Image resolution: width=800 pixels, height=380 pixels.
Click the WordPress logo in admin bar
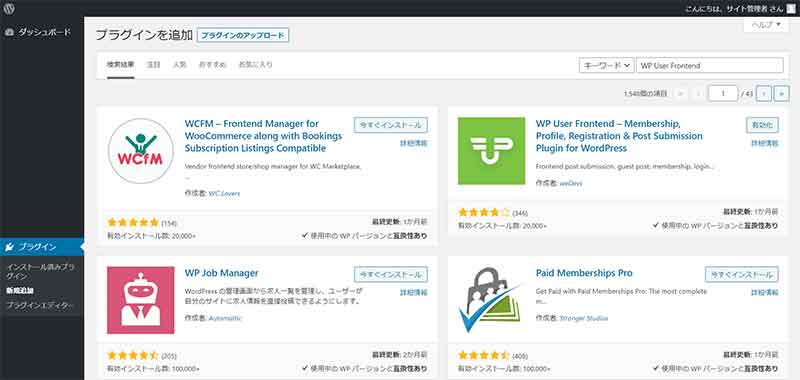pyautogui.click(x=9, y=8)
